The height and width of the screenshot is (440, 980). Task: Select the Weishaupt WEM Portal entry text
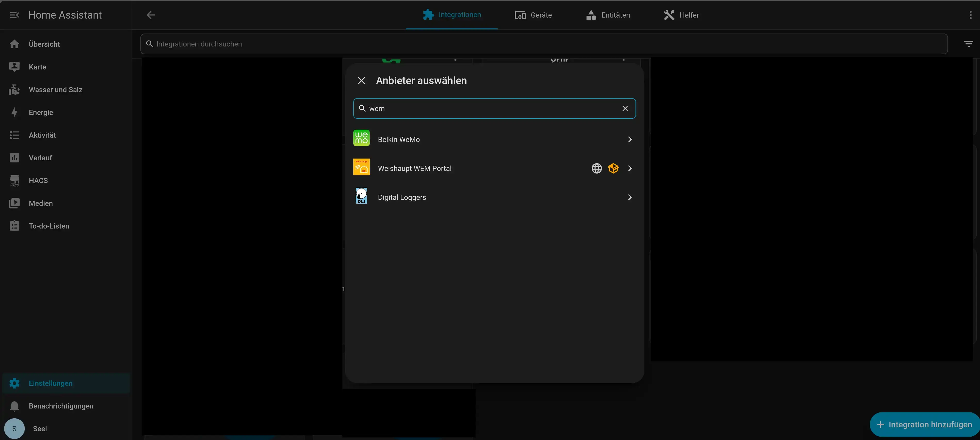(x=414, y=168)
